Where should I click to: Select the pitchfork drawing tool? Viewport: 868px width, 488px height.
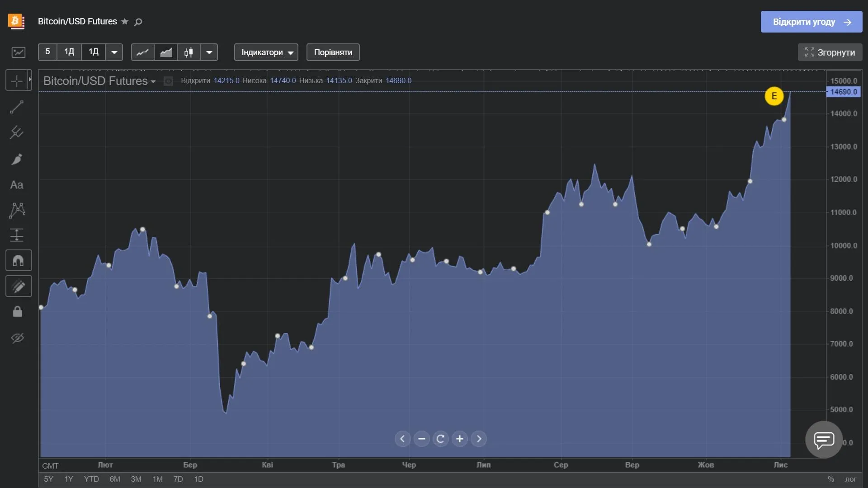click(x=17, y=132)
